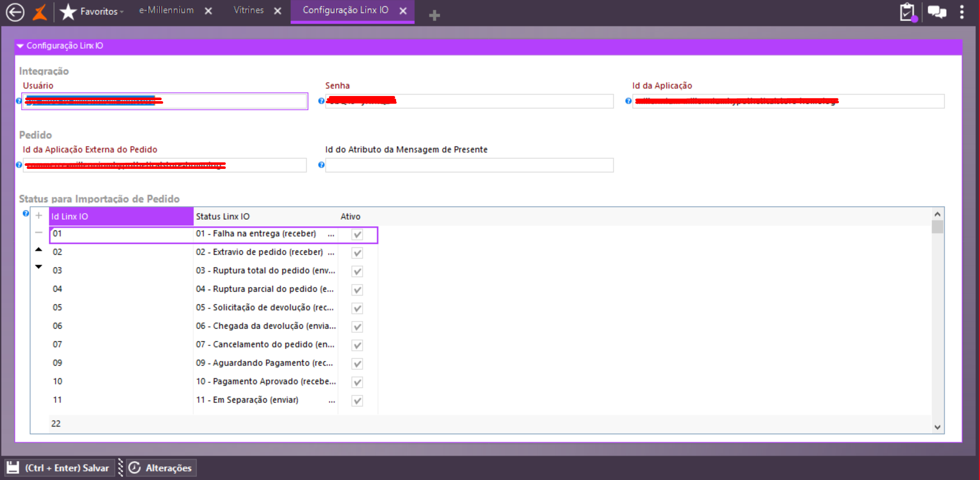The width and height of the screenshot is (980, 480).
Task: Click help icon beside Id da Aplicação Externa
Action: [19, 165]
